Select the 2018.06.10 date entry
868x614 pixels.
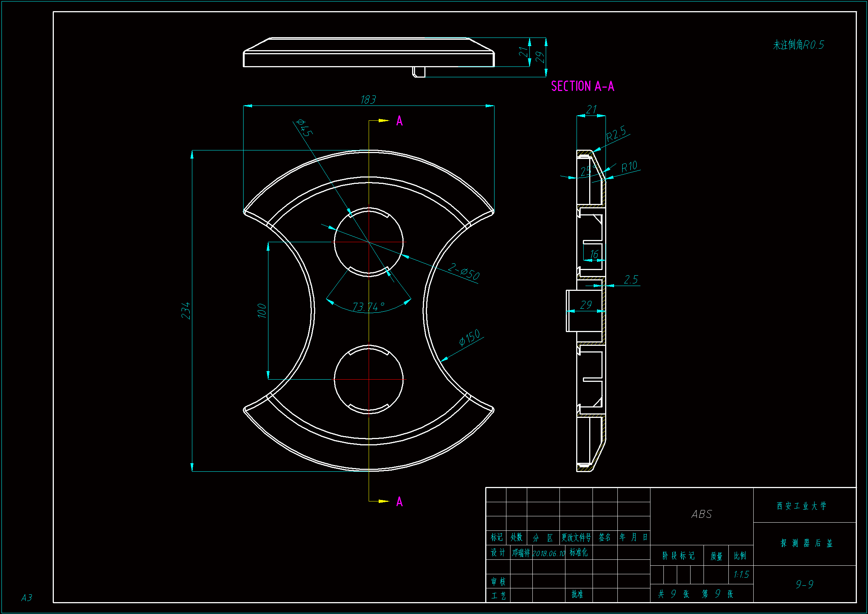549,553
